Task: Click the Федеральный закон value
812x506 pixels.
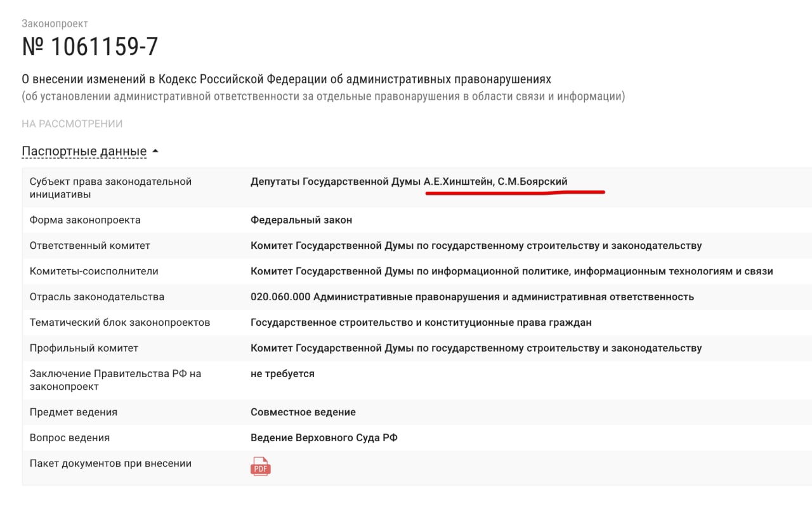Action: coord(301,220)
